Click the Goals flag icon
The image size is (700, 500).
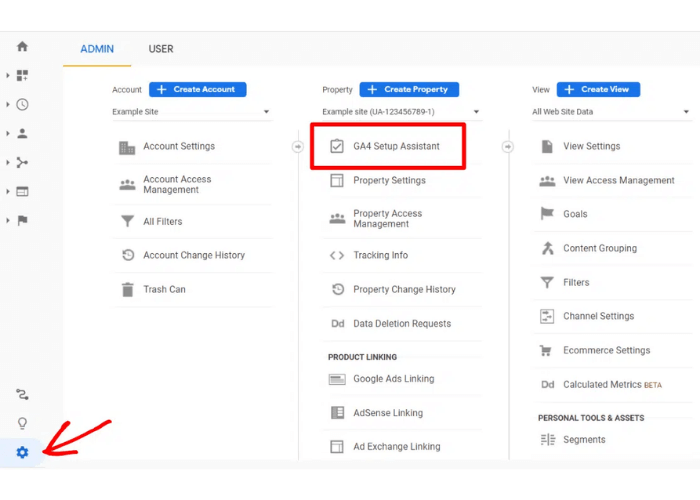pos(547,213)
